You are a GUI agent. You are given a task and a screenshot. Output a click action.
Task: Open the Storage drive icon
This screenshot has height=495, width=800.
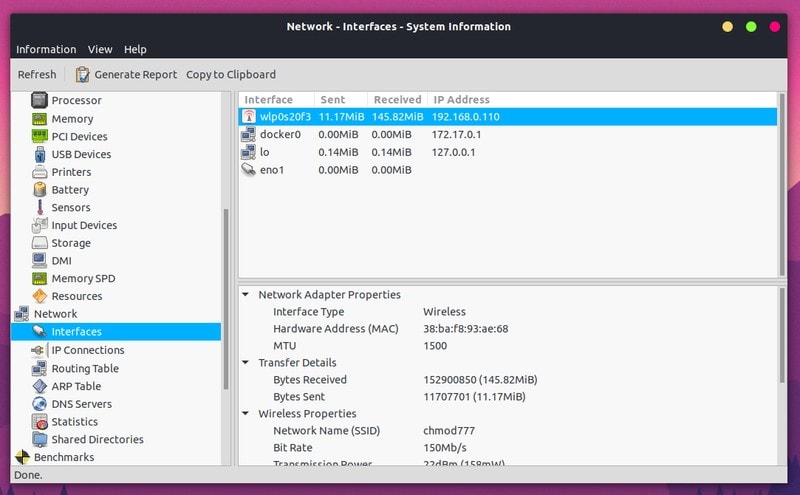coord(39,242)
